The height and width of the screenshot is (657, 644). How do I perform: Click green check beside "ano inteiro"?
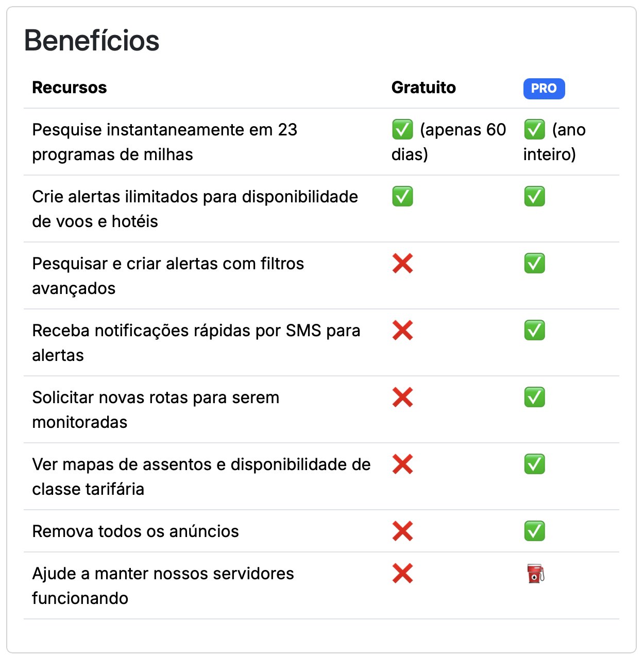coord(534,130)
